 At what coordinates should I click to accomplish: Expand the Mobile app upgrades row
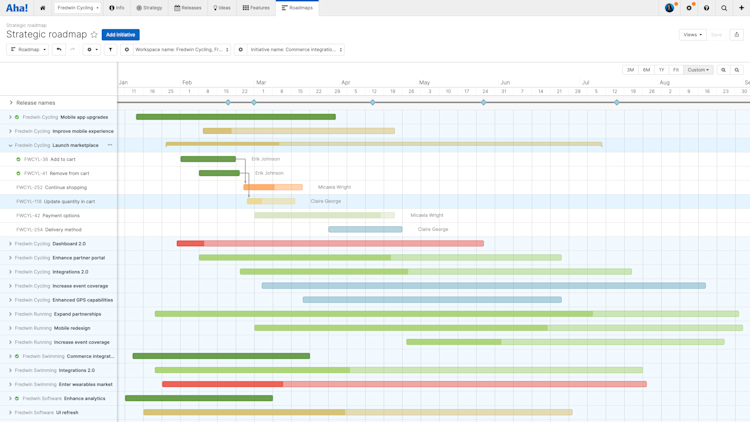click(x=10, y=117)
